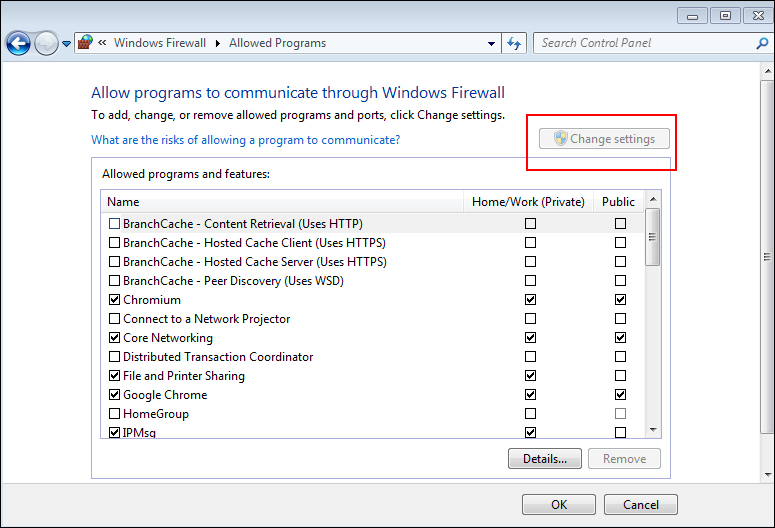Toggle IPMsg Home/Work (Private) checkbox
The image size is (775, 528).
(x=530, y=433)
